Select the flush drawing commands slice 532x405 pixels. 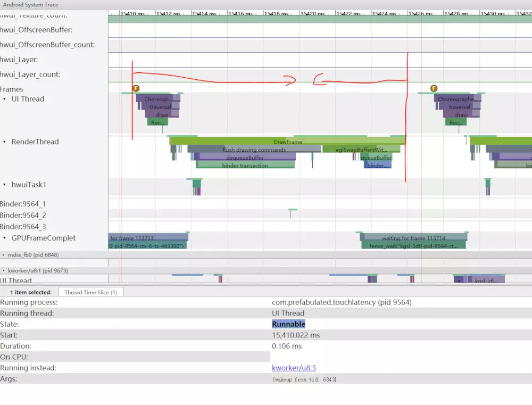(254, 150)
